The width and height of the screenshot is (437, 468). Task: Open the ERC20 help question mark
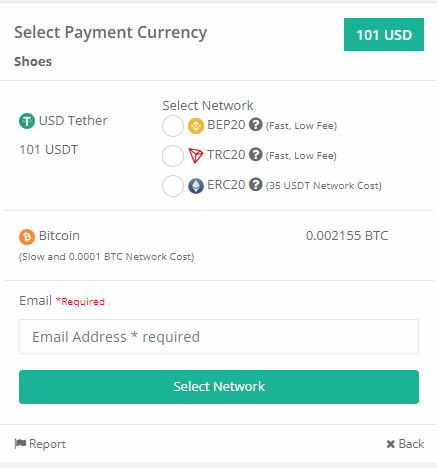256,185
